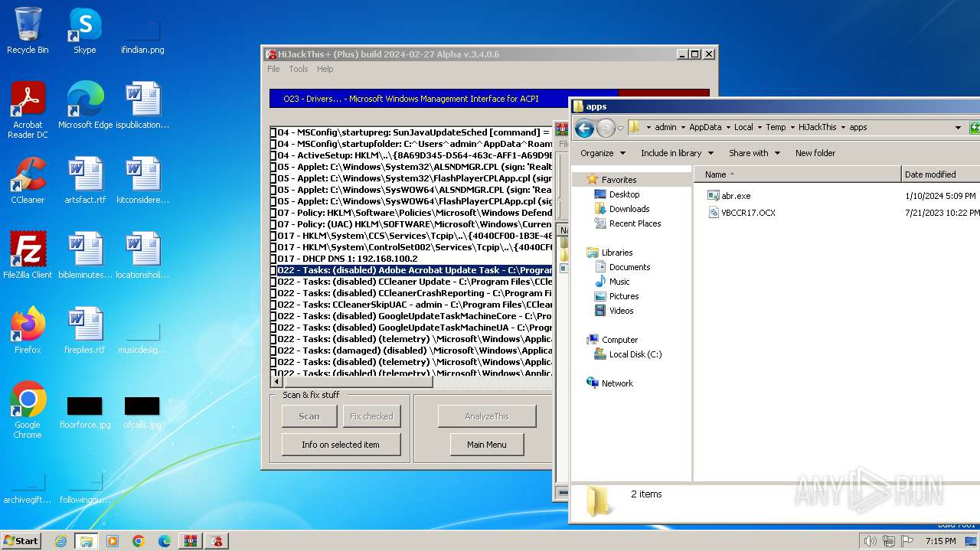Launch CCleaner desktop shortcut
The width and height of the screenshot is (980, 551).
click(28, 181)
